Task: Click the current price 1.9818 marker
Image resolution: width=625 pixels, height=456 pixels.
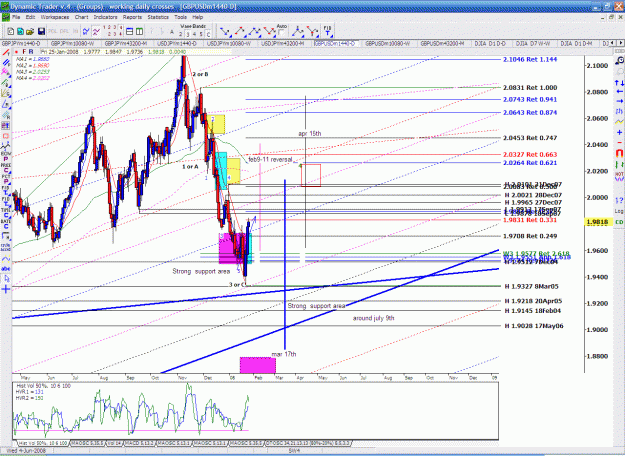Action: point(598,222)
